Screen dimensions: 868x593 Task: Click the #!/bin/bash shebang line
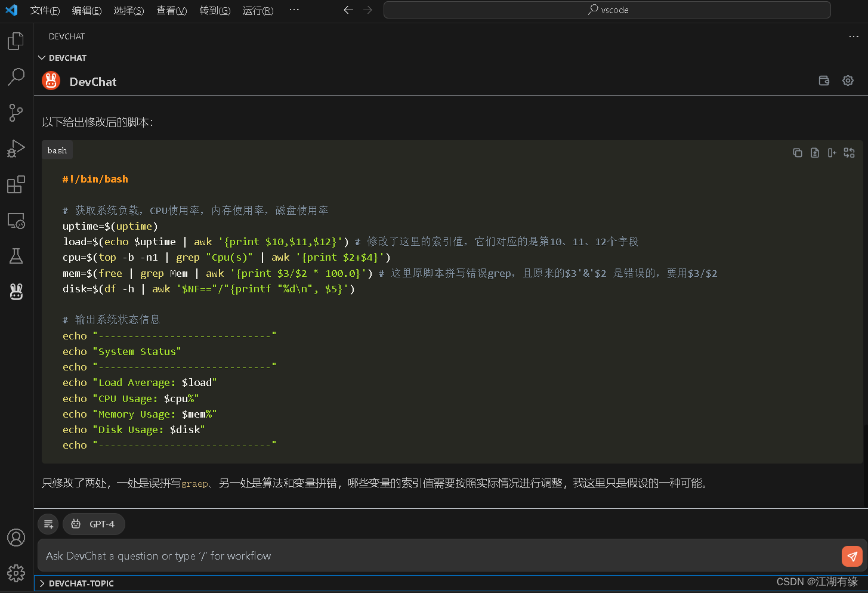[95, 179]
